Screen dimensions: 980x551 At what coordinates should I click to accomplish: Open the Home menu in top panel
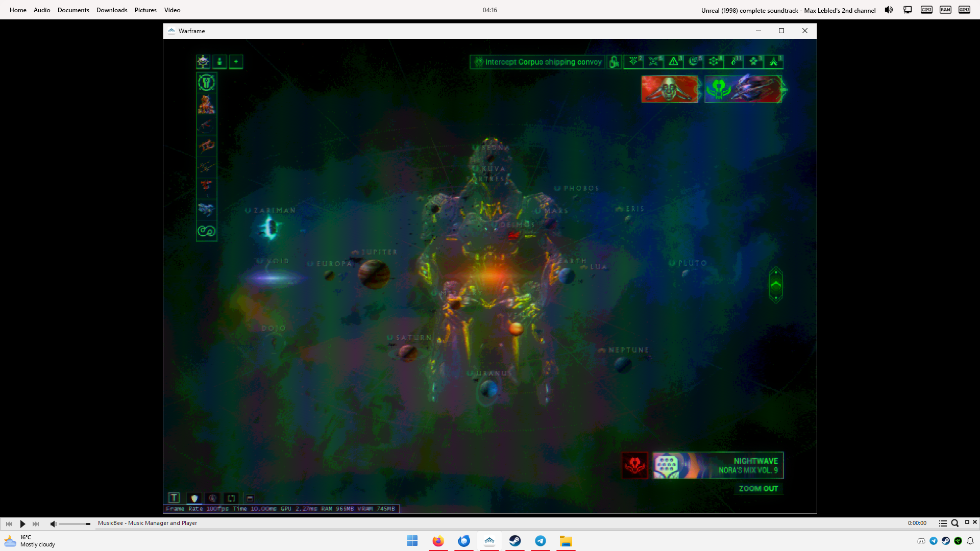18,10
